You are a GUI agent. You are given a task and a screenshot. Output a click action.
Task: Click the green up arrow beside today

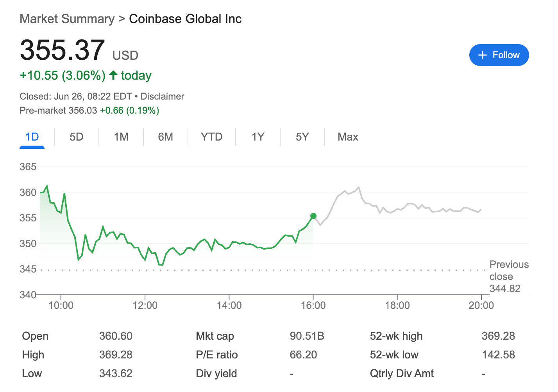(113, 75)
